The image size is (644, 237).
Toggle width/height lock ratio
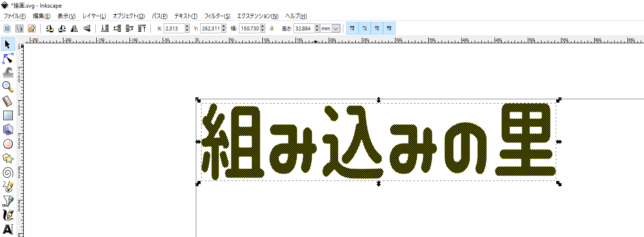pyautogui.click(x=272, y=28)
